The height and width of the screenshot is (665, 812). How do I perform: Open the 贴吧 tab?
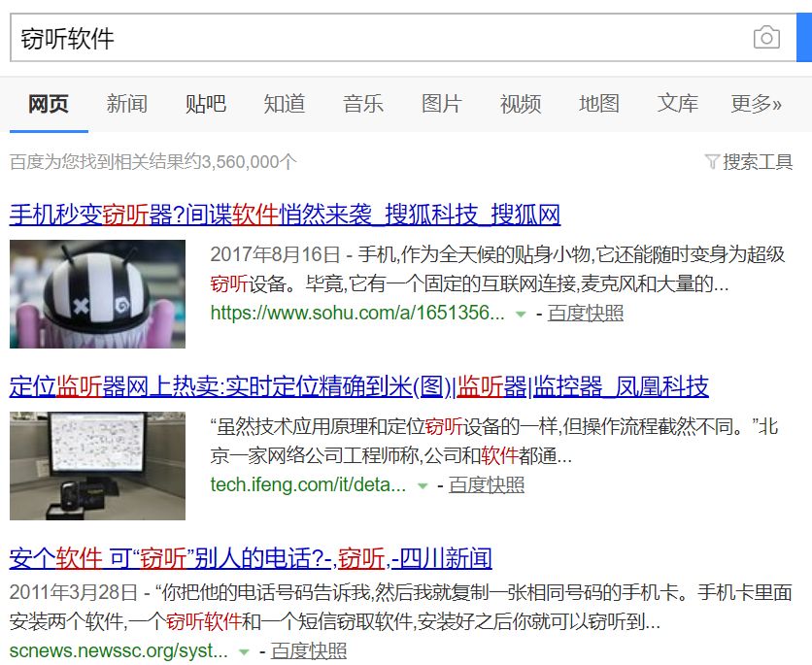206,104
